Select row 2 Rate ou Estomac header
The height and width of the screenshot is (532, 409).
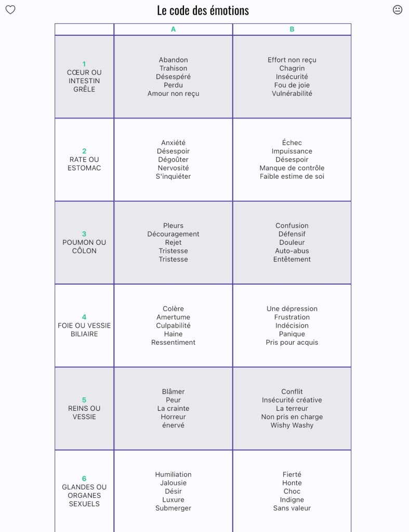pyautogui.click(x=84, y=160)
